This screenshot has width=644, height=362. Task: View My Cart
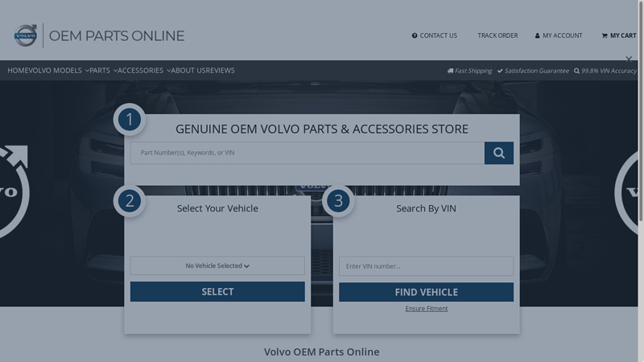tap(619, 35)
